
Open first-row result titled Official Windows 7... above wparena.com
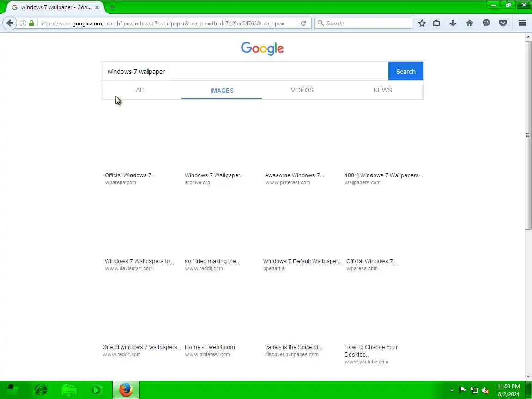(130, 175)
